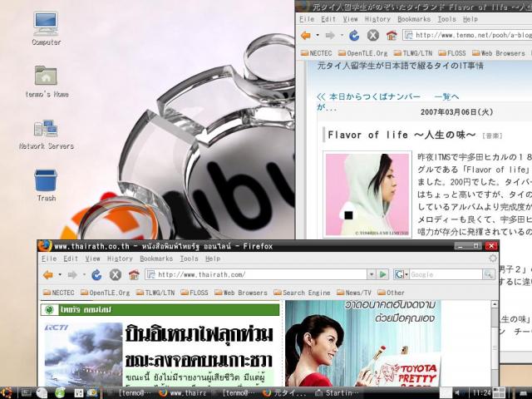Open the Network Servers desktop icon

coord(47,135)
